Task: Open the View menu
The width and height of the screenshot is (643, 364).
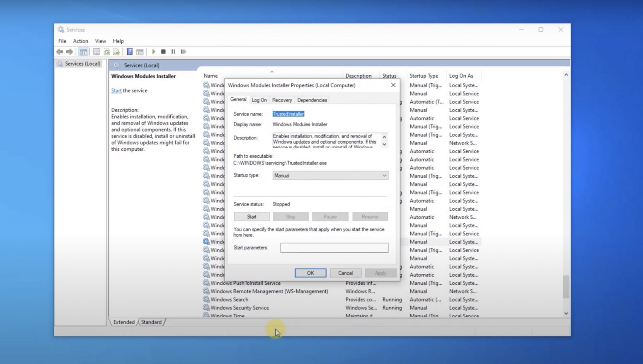Action: click(x=100, y=41)
